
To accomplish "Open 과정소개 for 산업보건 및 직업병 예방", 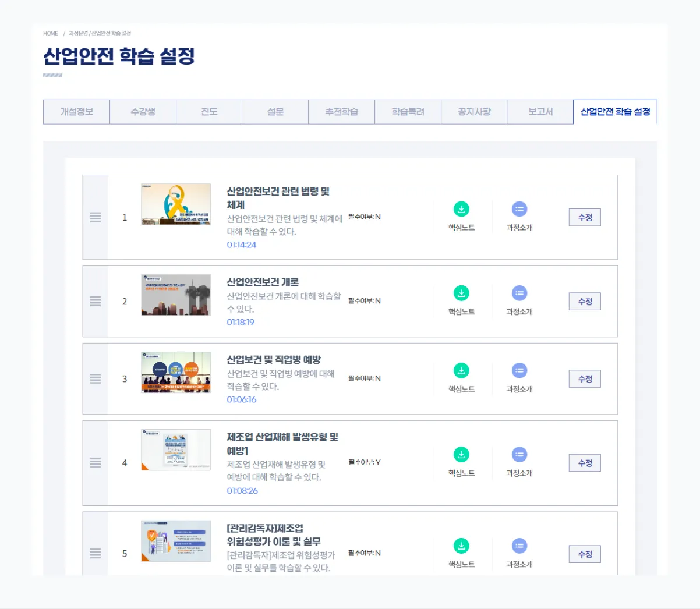I will tap(519, 370).
